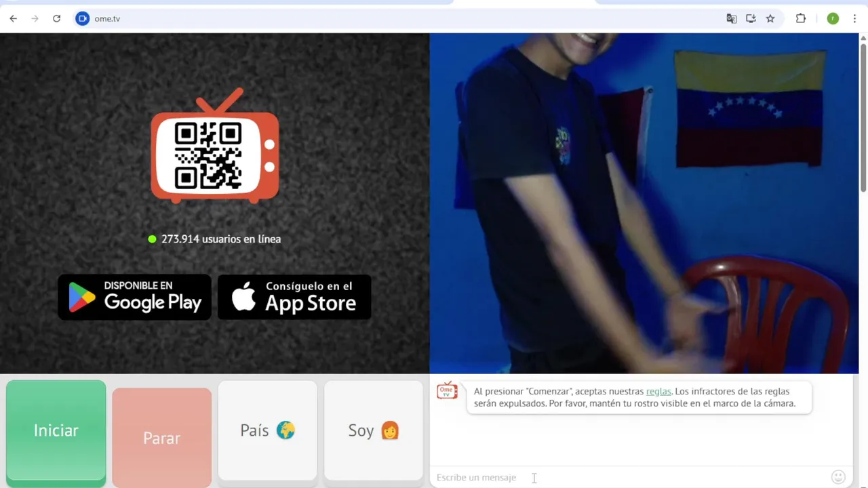Reload the ome.tv page
868x488 pixels.
pyautogui.click(x=56, y=18)
